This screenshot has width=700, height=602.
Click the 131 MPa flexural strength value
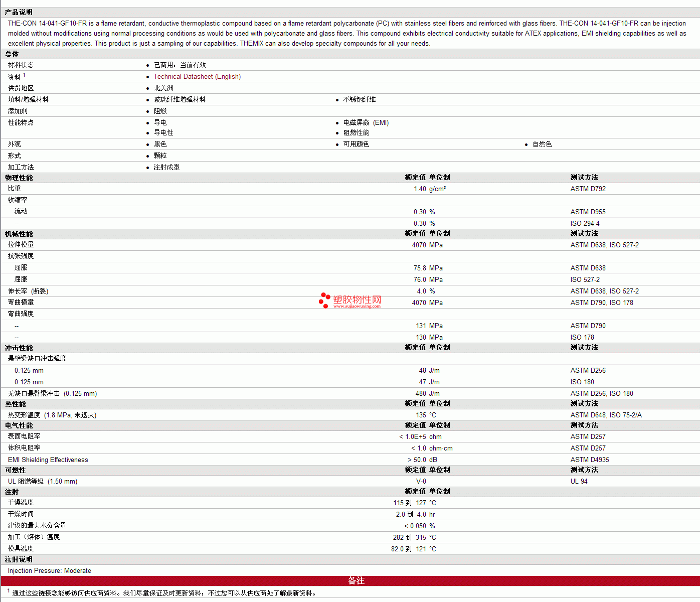click(x=429, y=326)
